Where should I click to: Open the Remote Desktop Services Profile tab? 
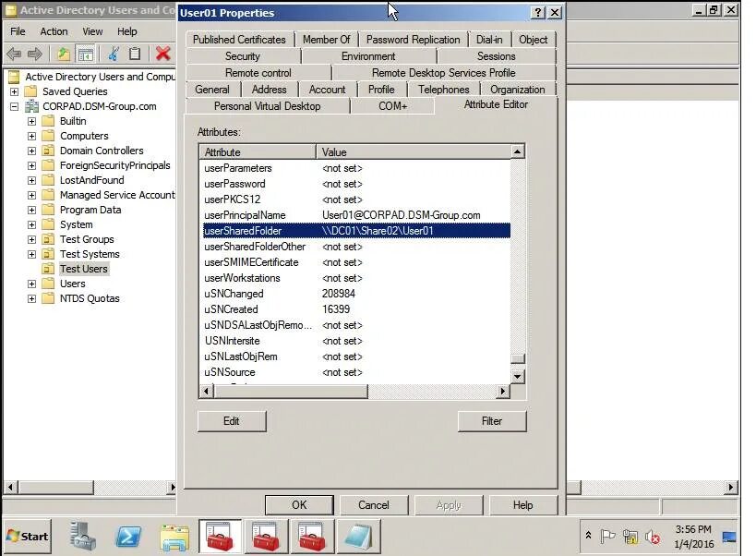[444, 73]
